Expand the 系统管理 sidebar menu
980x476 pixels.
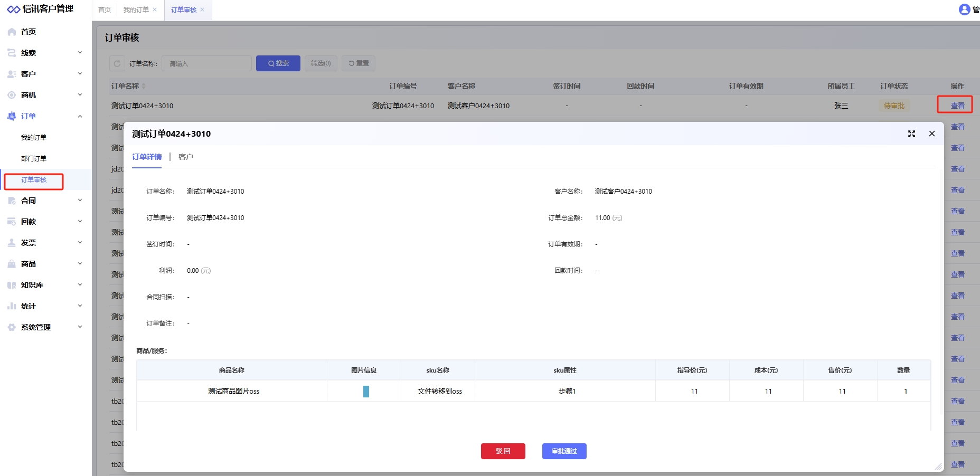(x=80, y=327)
